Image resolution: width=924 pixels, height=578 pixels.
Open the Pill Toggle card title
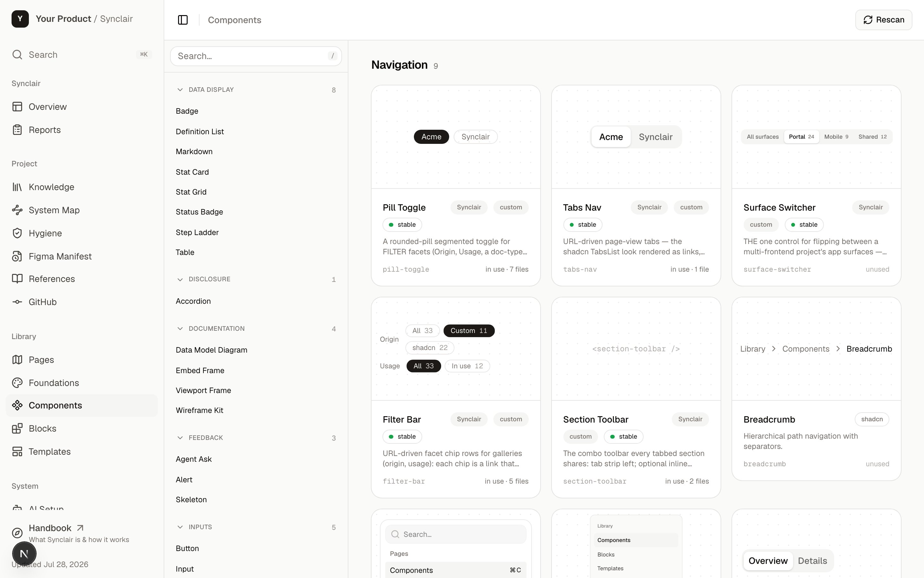(x=404, y=207)
